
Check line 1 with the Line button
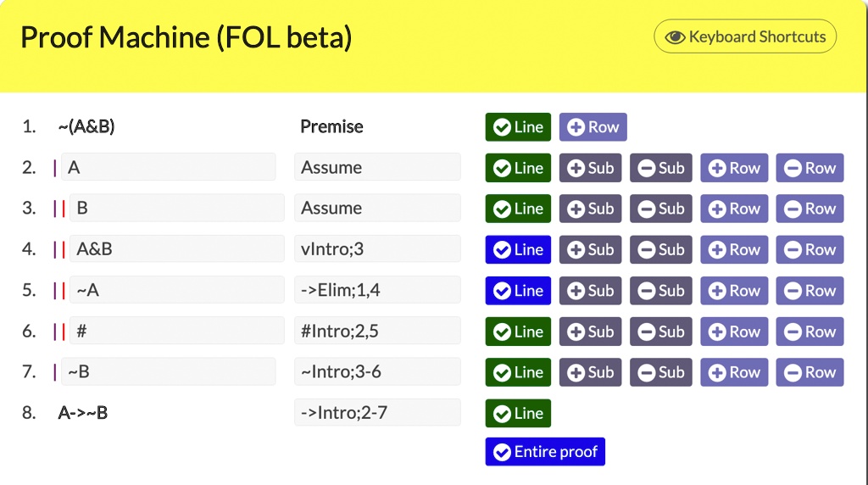tap(518, 127)
